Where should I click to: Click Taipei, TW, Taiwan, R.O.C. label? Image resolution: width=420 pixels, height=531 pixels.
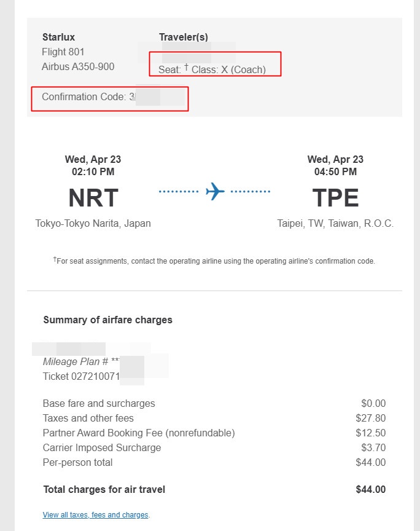click(x=335, y=224)
